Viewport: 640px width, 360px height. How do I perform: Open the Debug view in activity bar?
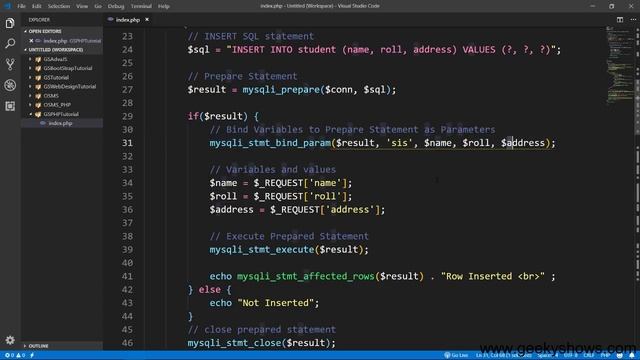[x=10, y=85]
